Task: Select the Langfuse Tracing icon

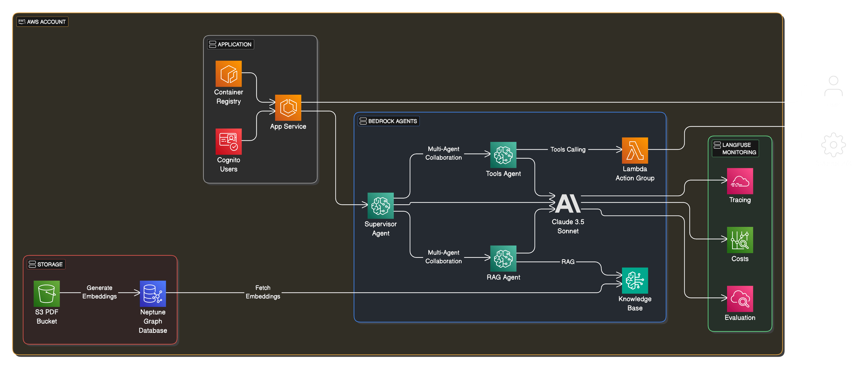Action: [740, 181]
